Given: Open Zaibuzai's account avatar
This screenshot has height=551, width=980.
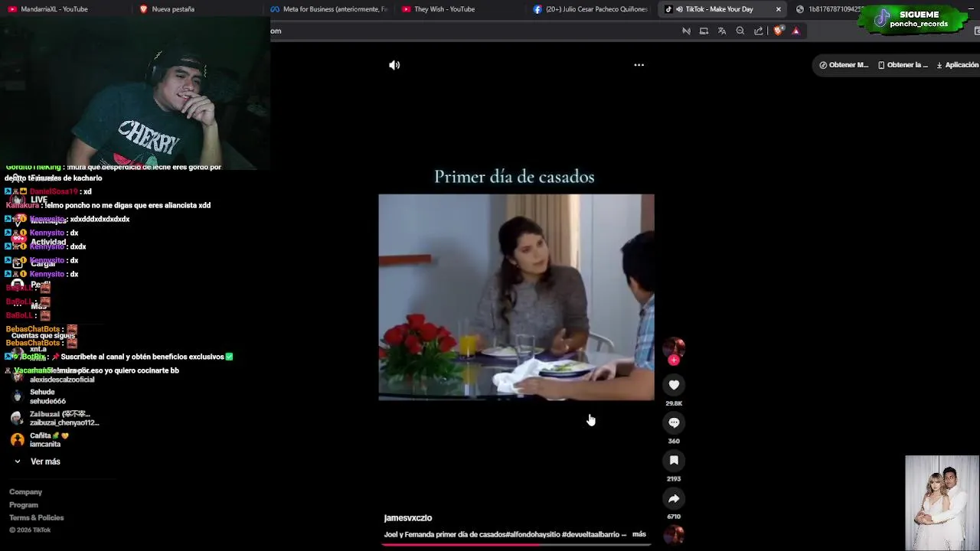Looking at the screenshot, I should tap(17, 418).
